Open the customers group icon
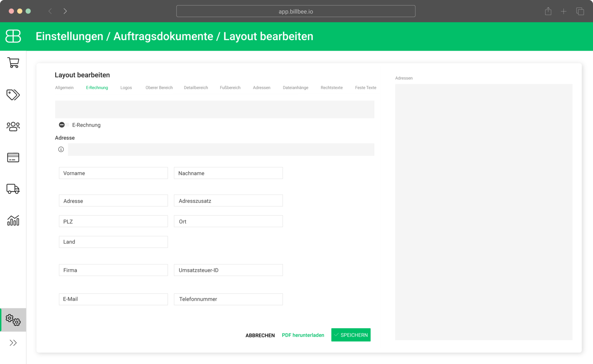The height and width of the screenshot is (364, 593). [13, 126]
